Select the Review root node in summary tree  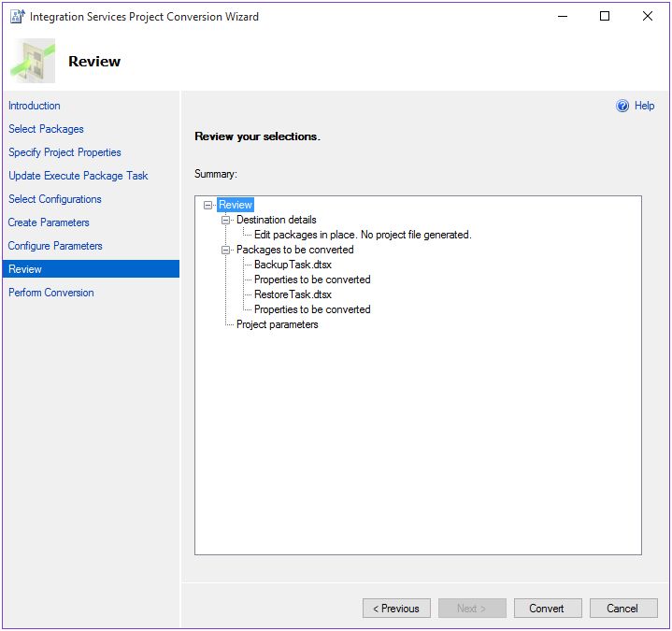click(x=236, y=205)
